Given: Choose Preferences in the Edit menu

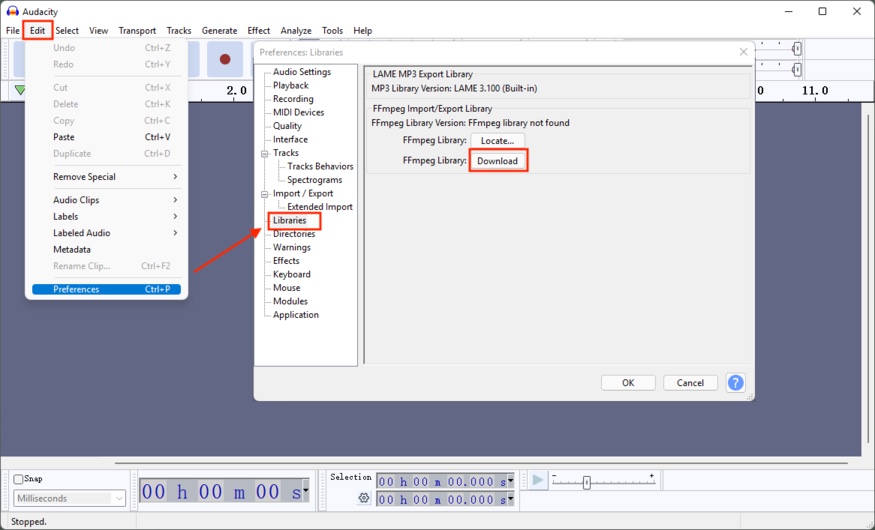Looking at the screenshot, I should pos(106,289).
